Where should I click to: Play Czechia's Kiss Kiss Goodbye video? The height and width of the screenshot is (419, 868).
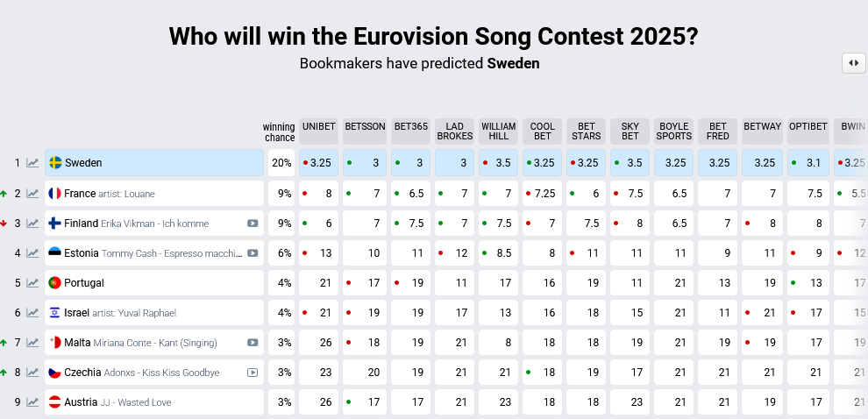point(253,373)
